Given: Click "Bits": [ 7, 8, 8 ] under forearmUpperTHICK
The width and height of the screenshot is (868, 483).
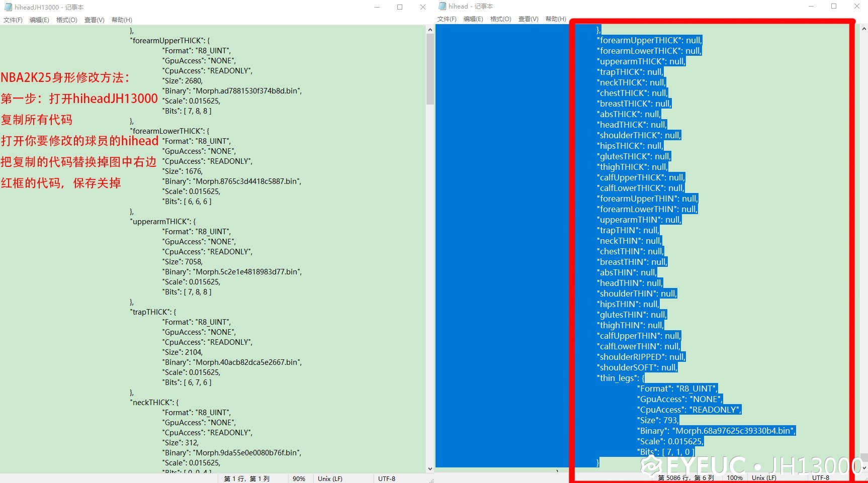Looking at the screenshot, I should (x=187, y=111).
